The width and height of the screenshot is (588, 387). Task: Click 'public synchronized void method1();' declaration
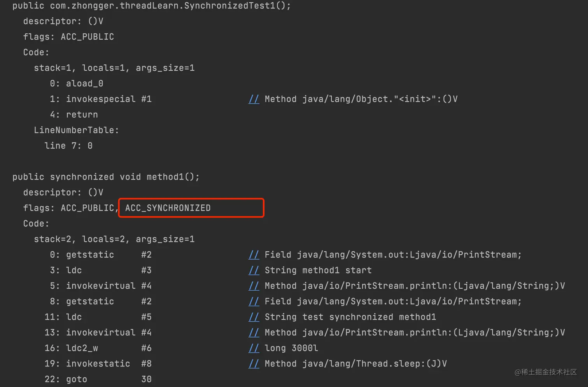[x=106, y=177]
